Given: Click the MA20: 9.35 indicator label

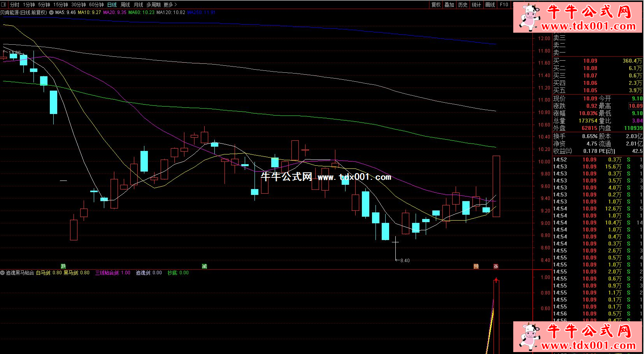Looking at the screenshot, I should pos(115,12).
